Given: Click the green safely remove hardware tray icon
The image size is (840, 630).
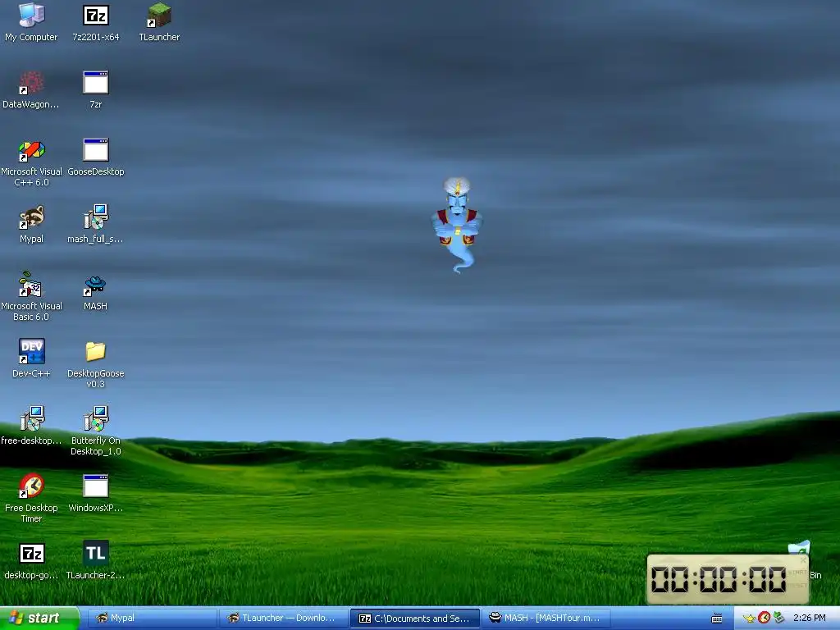Looking at the screenshot, I should [779, 619].
